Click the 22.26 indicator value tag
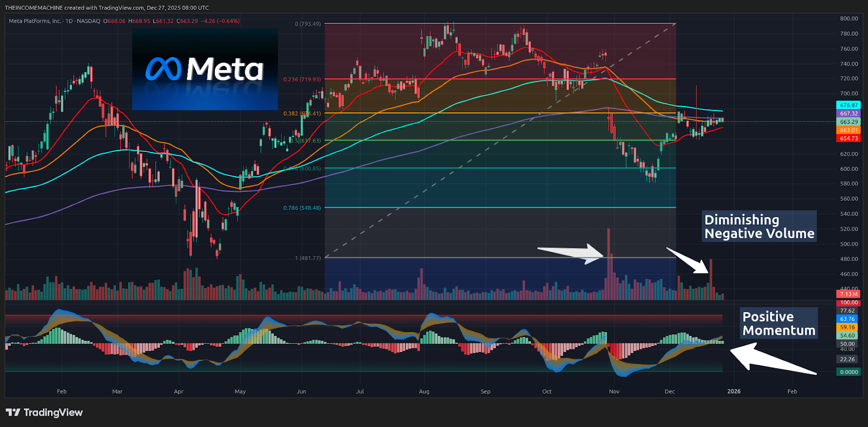 coord(847,359)
